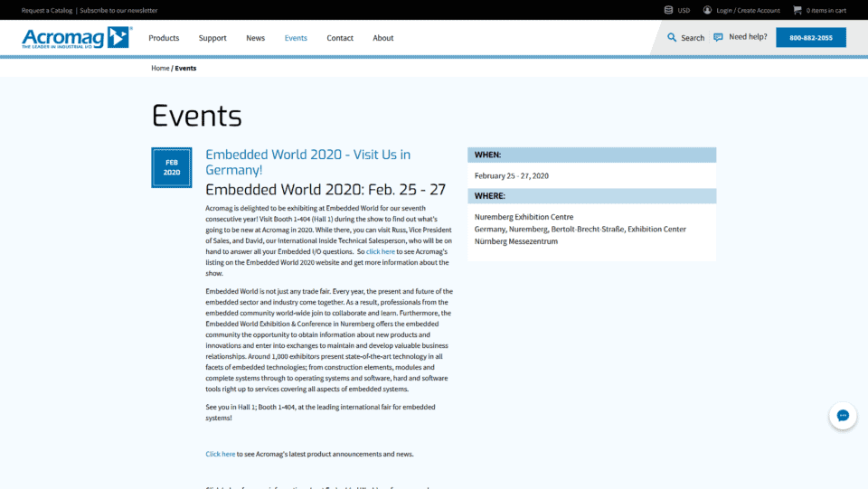Click the Request a Catalog link

[x=47, y=11]
